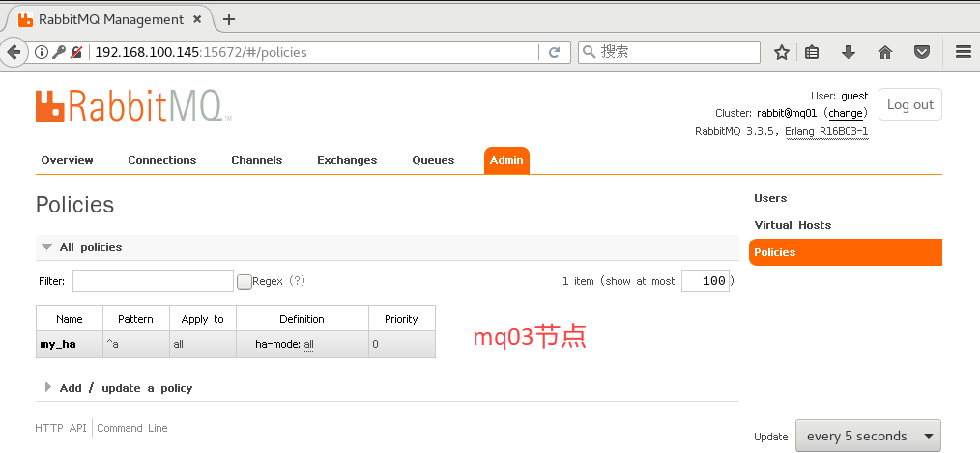
Task: Click the browser back arrow button
Action: tap(13, 52)
